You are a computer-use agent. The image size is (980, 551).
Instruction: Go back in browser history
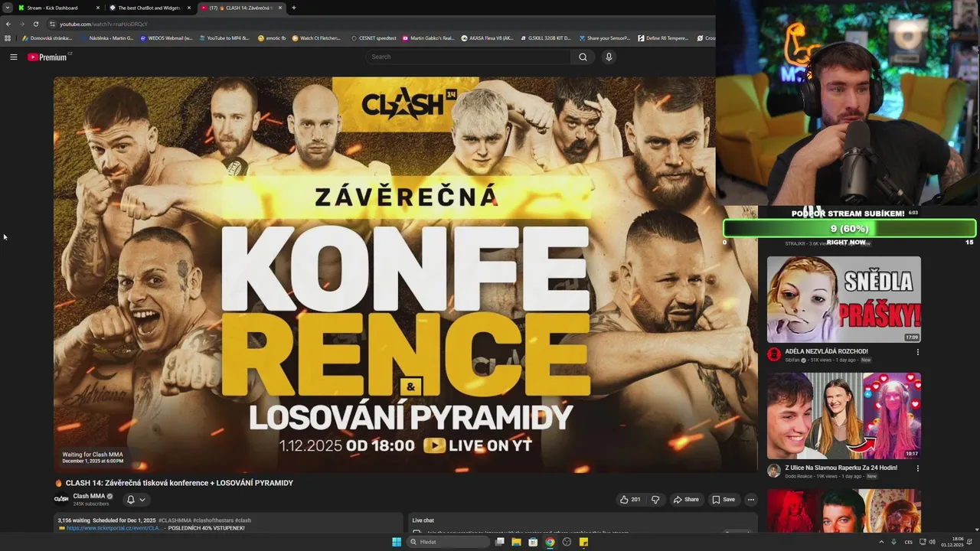click(x=8, y=24)
